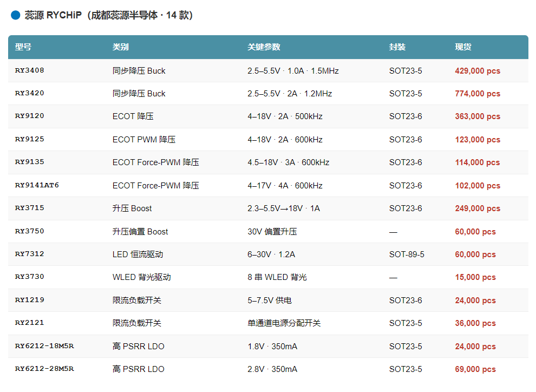This screenshot has height=392, width=536.
Task: Click category 升压 Boost
Action: (132, 208)
